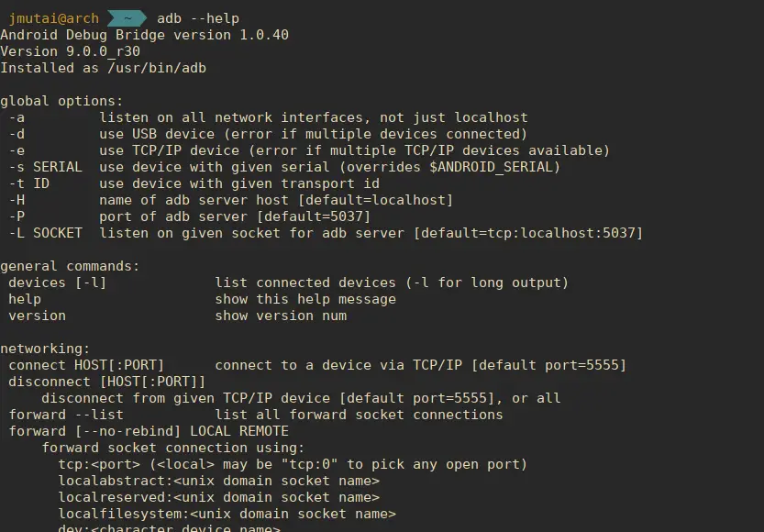The width and height of the screenshot is (764, 532).
Task: Click the jmutai@arch username in prompt
Action: (53, 18)
